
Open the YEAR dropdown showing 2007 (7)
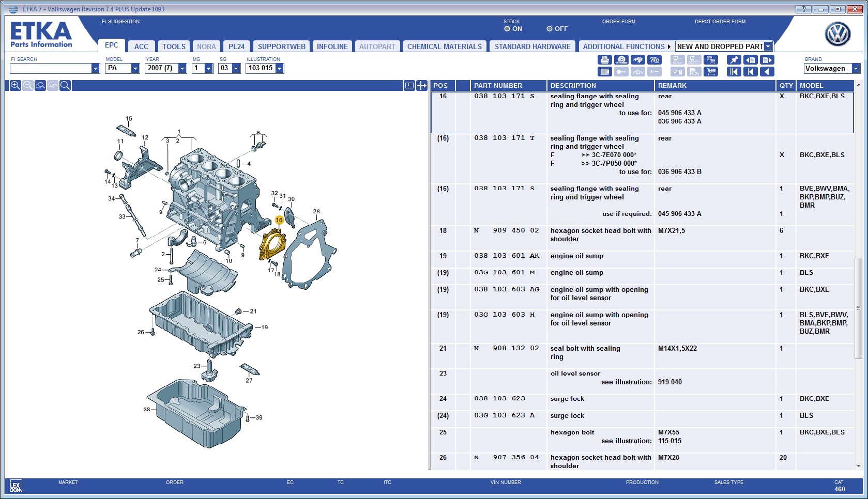(182, 68)
